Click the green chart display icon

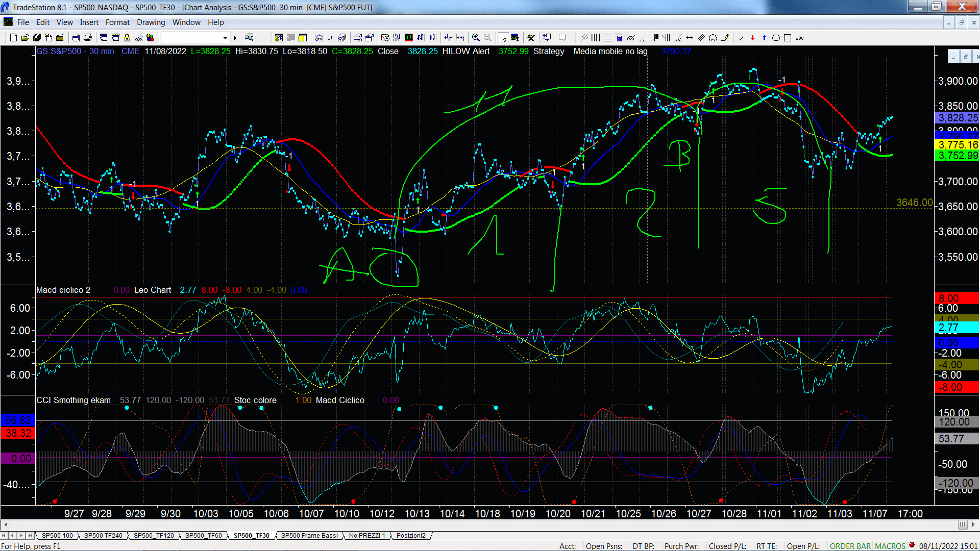point(409,38)
